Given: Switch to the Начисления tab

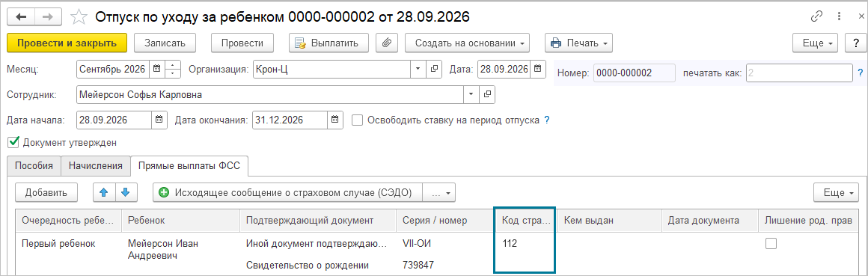Looking at the screenshot, I should pos(96,165).
